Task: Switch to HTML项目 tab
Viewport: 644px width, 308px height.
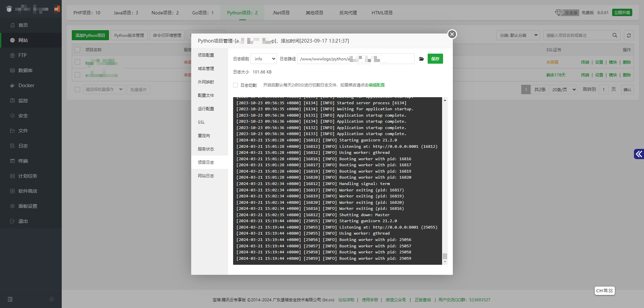Action: [382, 13]
